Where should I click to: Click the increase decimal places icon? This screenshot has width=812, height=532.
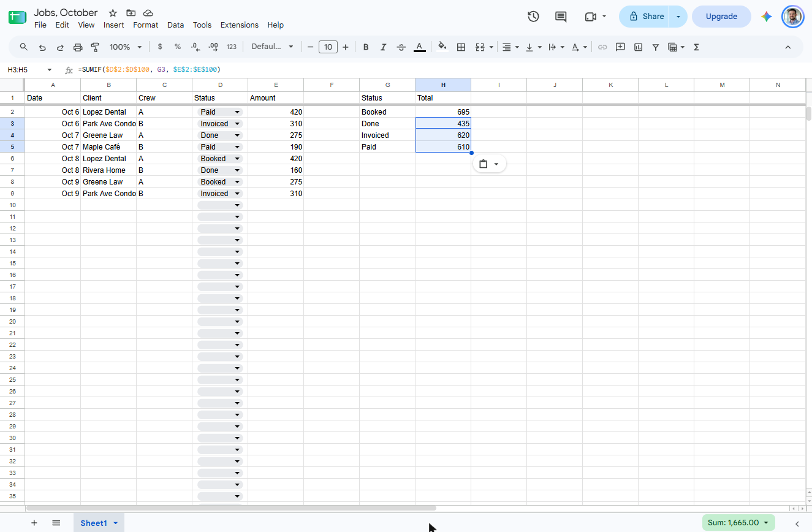213,47
